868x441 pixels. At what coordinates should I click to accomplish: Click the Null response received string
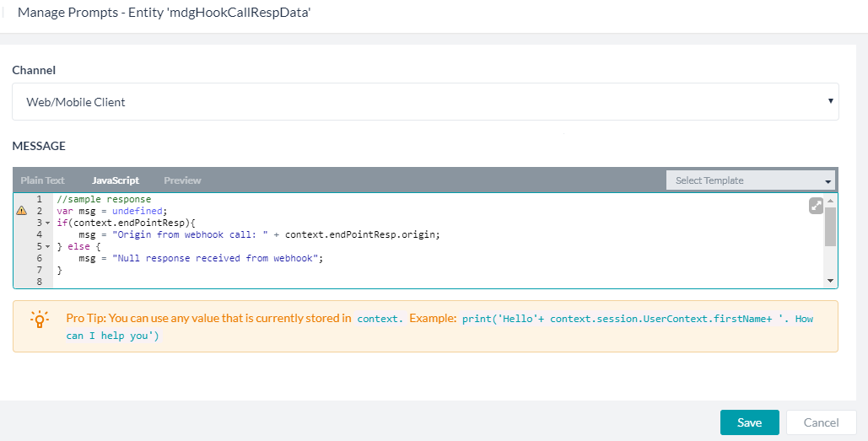click(217, 258)
